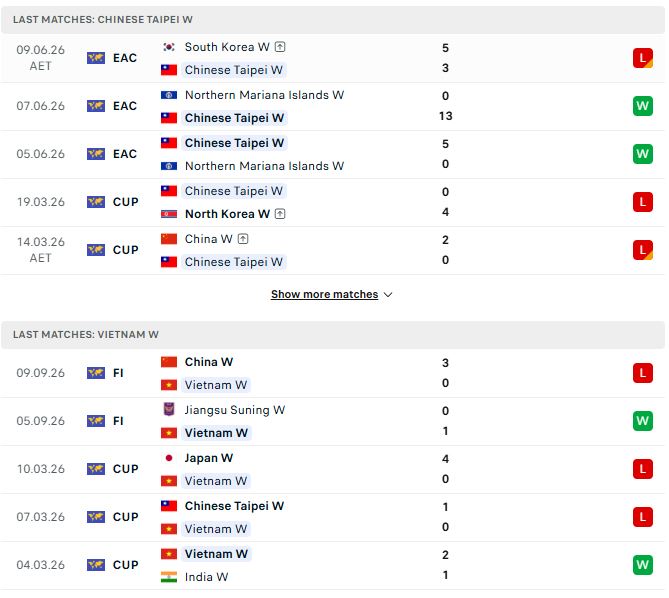Click the advancing icon beside China W
This screenshot has width=669, height=598.
coord(243,239)
